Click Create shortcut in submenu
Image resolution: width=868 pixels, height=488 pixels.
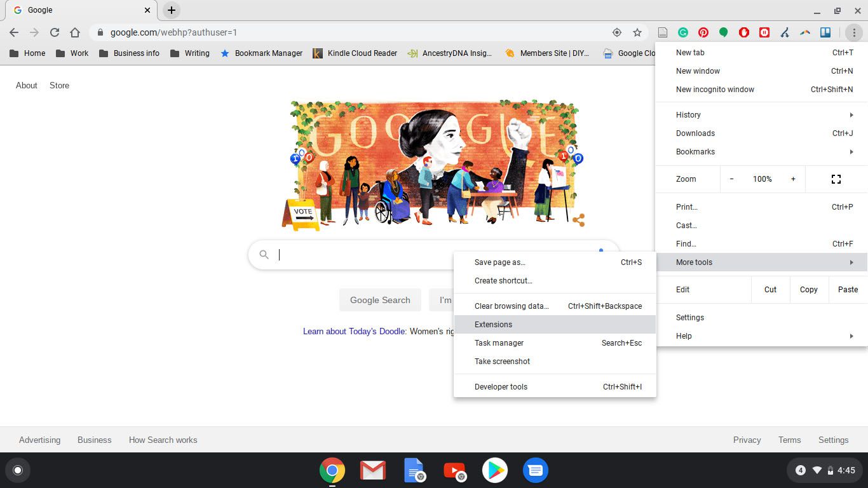pos(555,281)
